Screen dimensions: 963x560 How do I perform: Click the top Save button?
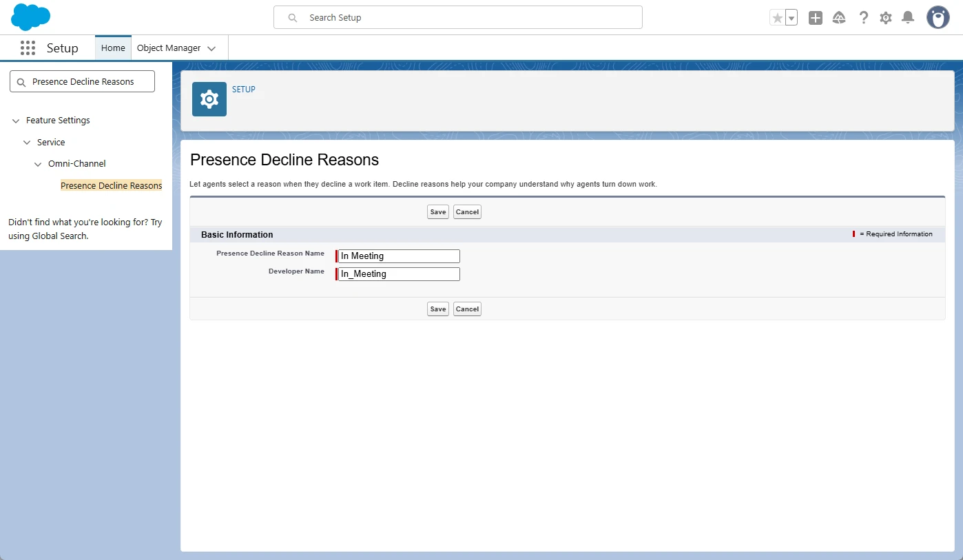click(x=438, y=212)
